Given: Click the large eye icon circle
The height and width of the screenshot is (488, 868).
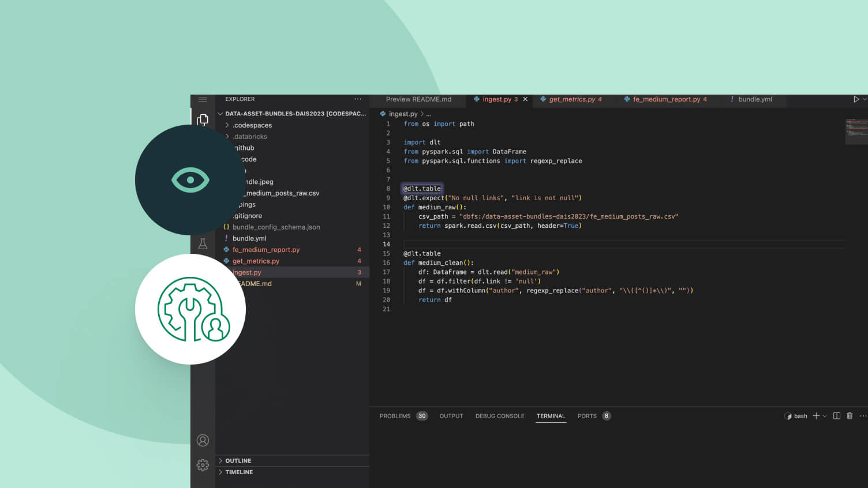Looking at the screenshot, I should click(190, 180).
